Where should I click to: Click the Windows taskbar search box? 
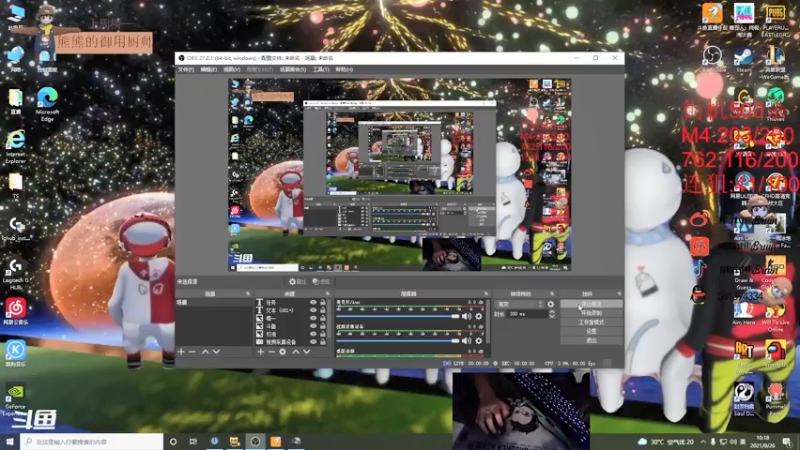pyautogui.click(x=92, y=441)
